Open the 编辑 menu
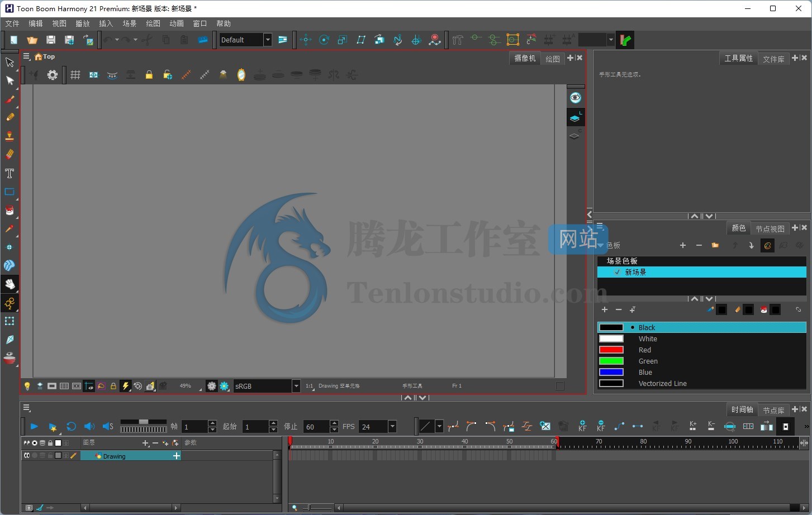This screenshot has width=812, height=515. 36,23
